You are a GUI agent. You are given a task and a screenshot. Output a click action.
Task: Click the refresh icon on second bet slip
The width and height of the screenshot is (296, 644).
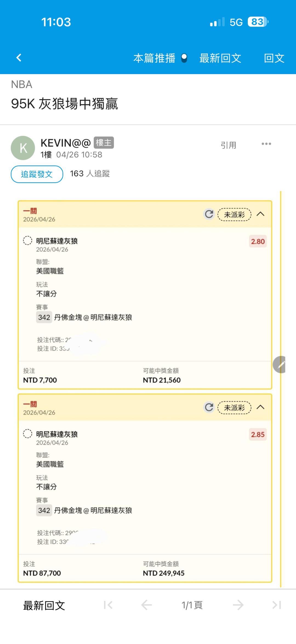[209, 407]
